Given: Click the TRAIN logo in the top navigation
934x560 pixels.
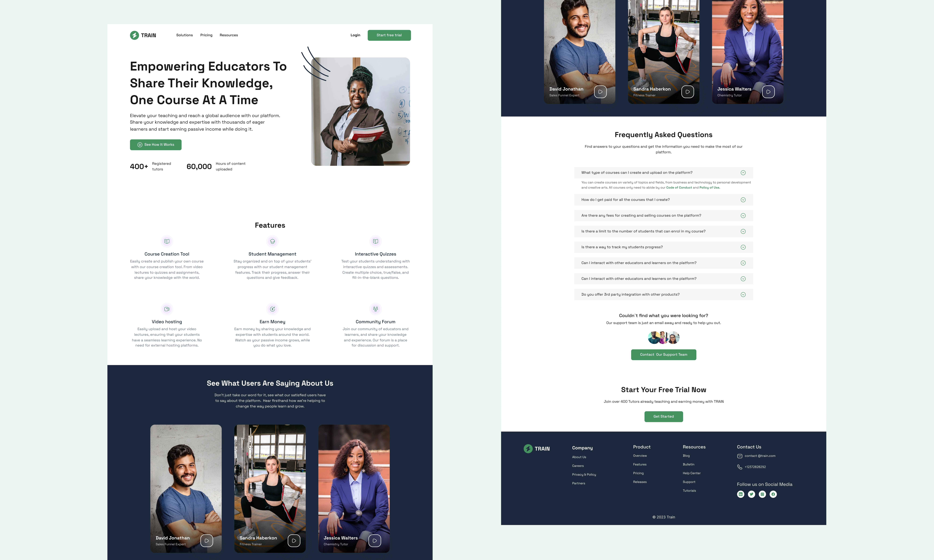Looking at the screenshot, I should coord(143,35).
